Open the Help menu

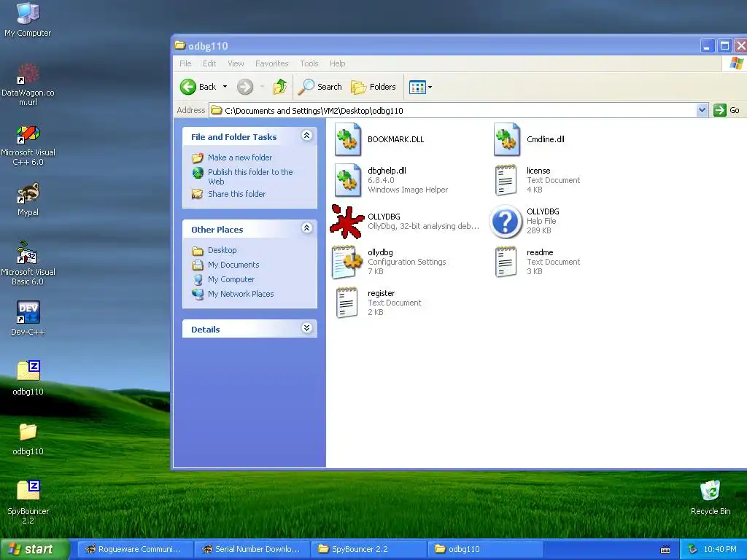point(337,63)
